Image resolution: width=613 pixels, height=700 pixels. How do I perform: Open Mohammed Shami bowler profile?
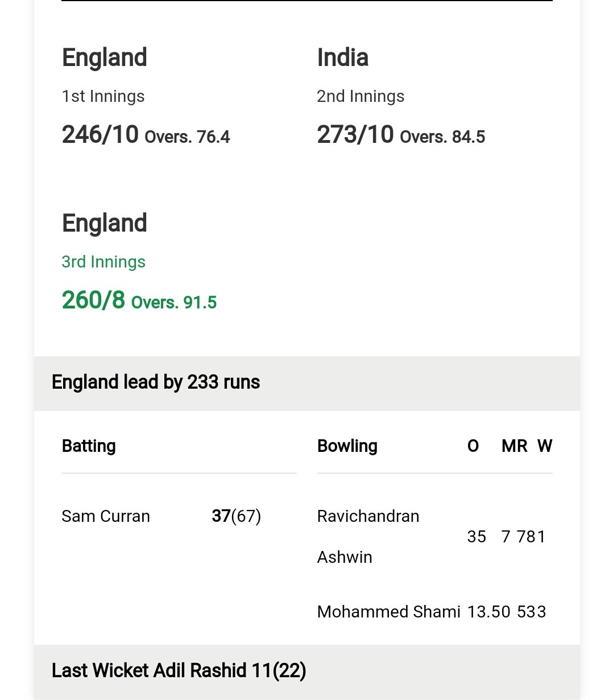[389, 612]
